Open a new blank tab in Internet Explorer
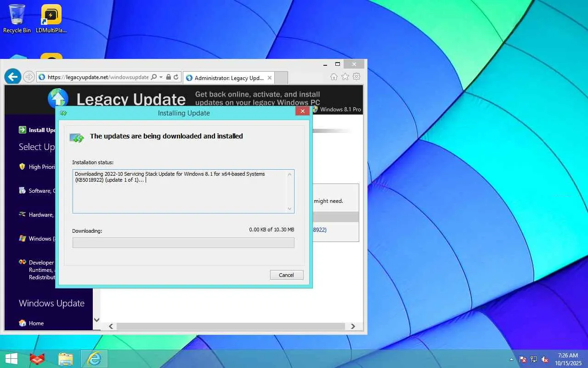This screenshot has width=588, height=368. pyautogui.click(x=281, y=78)
